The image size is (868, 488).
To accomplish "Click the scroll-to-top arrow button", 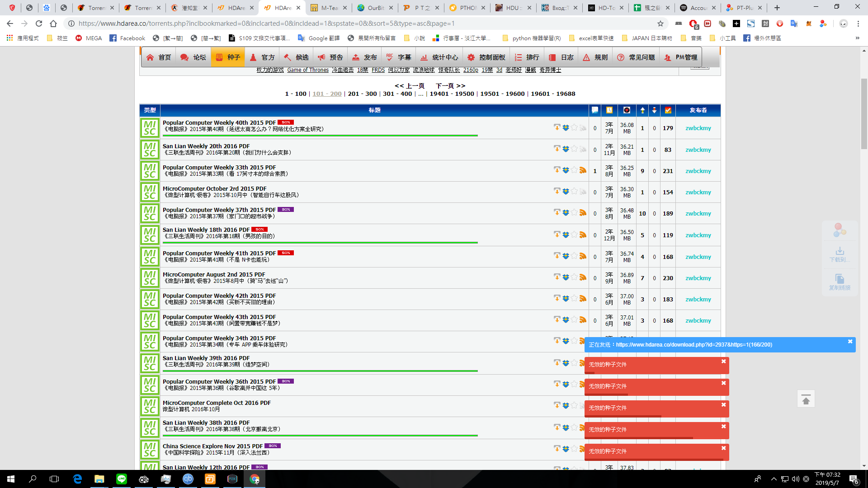I will [x=806, y=399].
